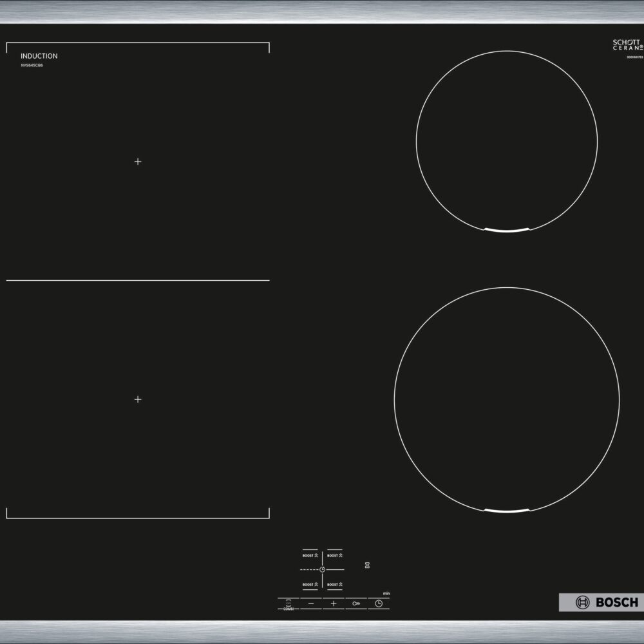Screen dimensions: 644x644
Task: Decrease power with the minus key
Action: coord(311,603)
